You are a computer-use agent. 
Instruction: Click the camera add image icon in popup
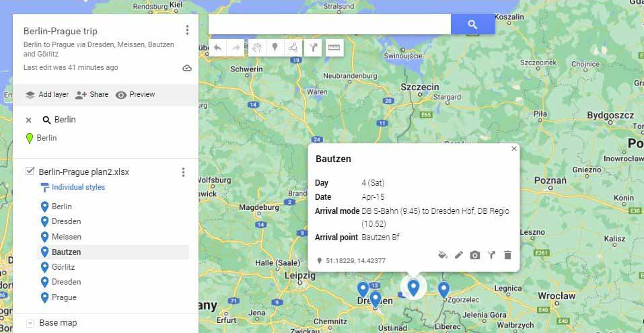coord(475,255)
